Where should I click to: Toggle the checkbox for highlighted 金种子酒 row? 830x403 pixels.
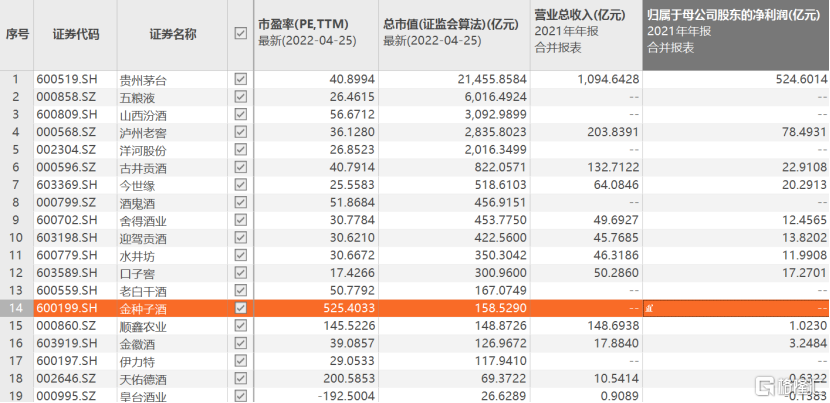click(240, 308)
